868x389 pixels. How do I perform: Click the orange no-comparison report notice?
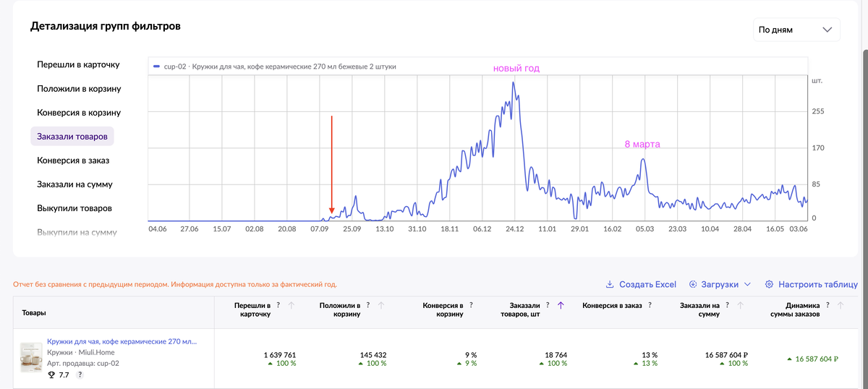pyautogui.click(x=175, y=284)
